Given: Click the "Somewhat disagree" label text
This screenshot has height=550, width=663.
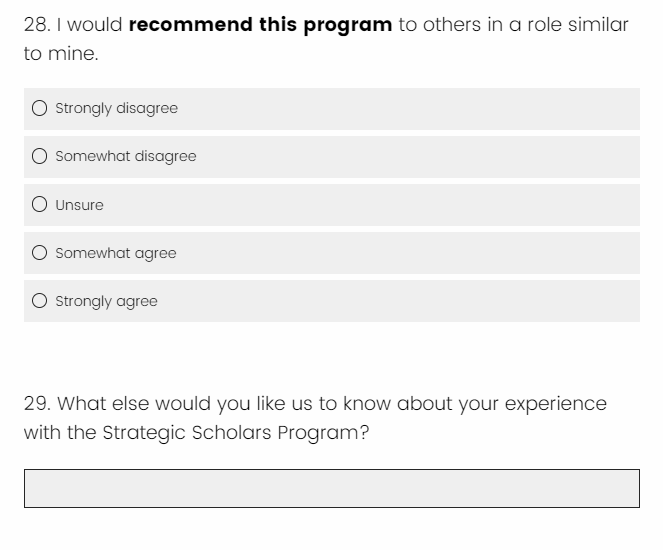Looking at the screenshot, I should click(126, 156).
